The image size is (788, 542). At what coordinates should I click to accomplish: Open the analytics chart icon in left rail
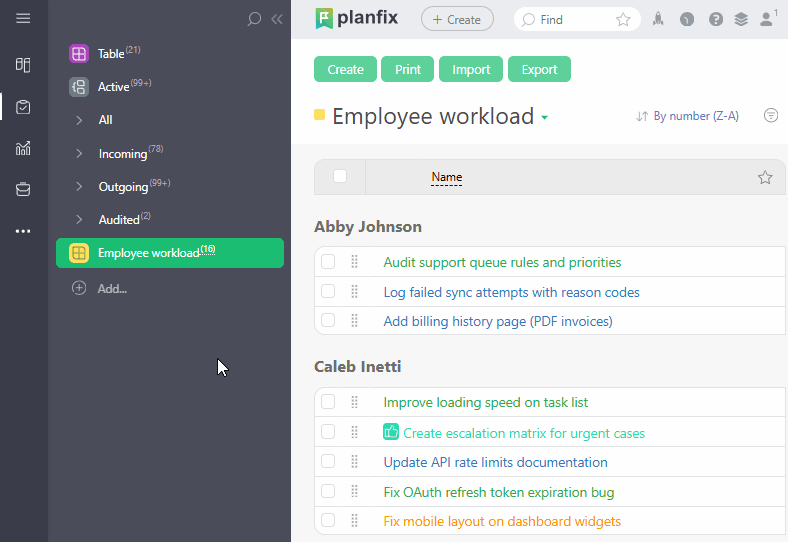coord(23,148)
